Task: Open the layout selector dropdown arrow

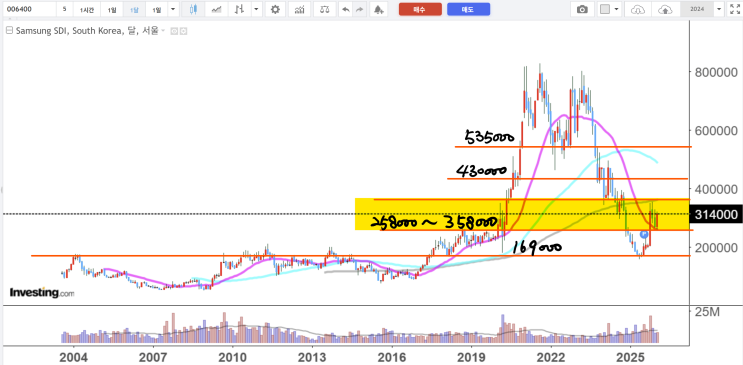Action: (x=616, y=9)
